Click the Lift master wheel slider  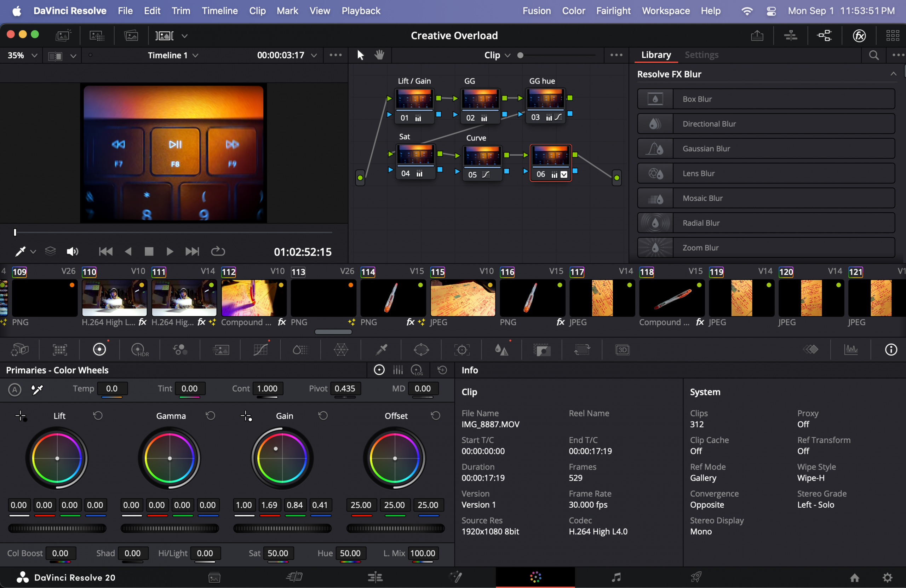point(57,528)
